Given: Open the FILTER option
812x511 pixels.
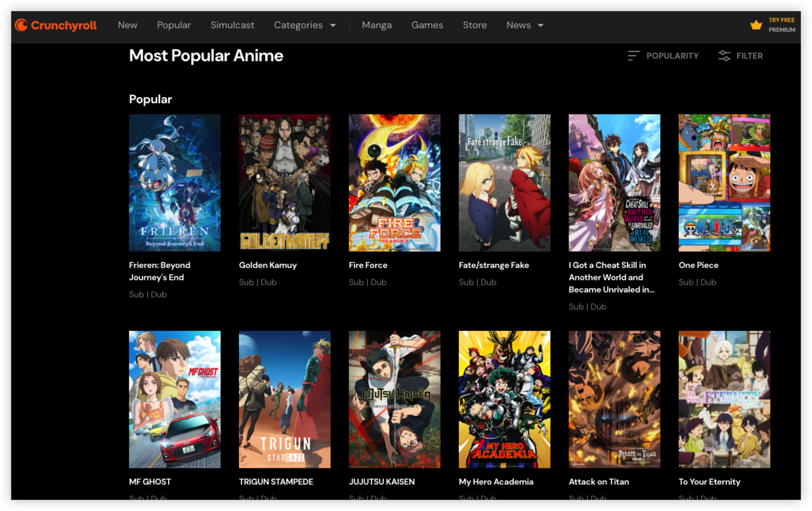Looking at the screenshot, I should (x=741, y=56).
